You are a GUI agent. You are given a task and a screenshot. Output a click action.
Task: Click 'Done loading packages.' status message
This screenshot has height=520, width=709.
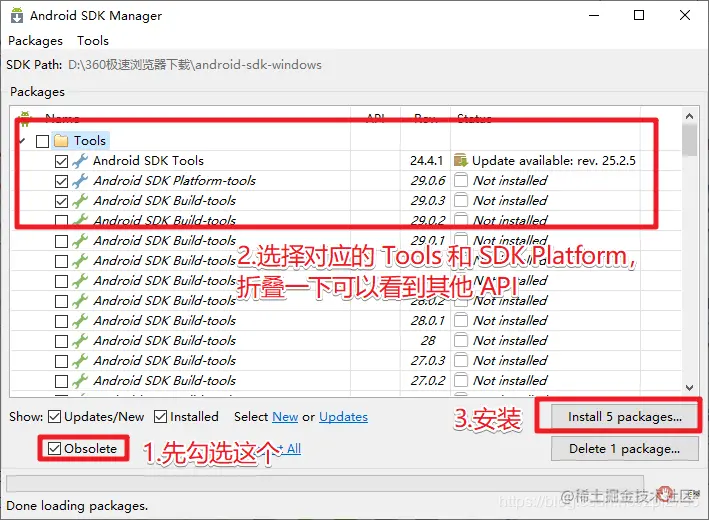tap(77, 506)
